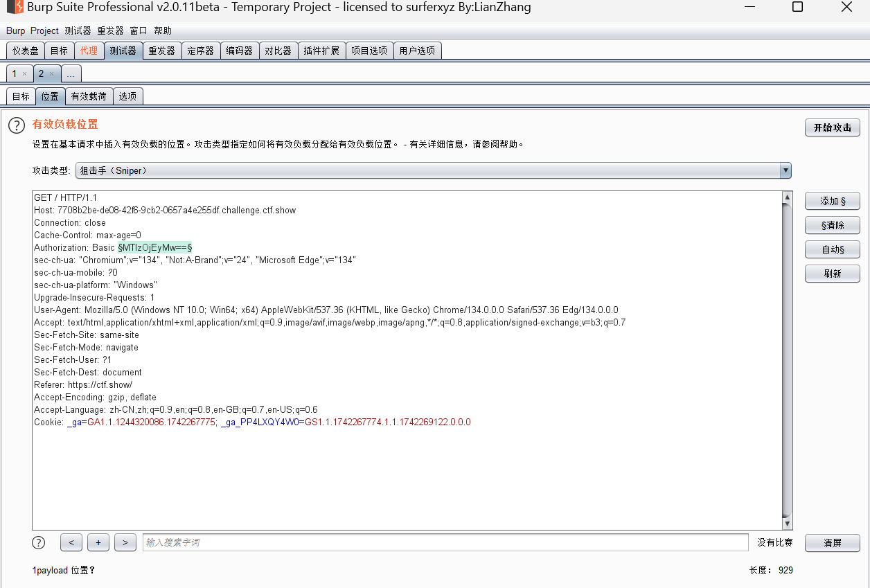Screen dimensions: 870x588
Task: Select the 位置 sub-tab
Action: coord(50,96)
